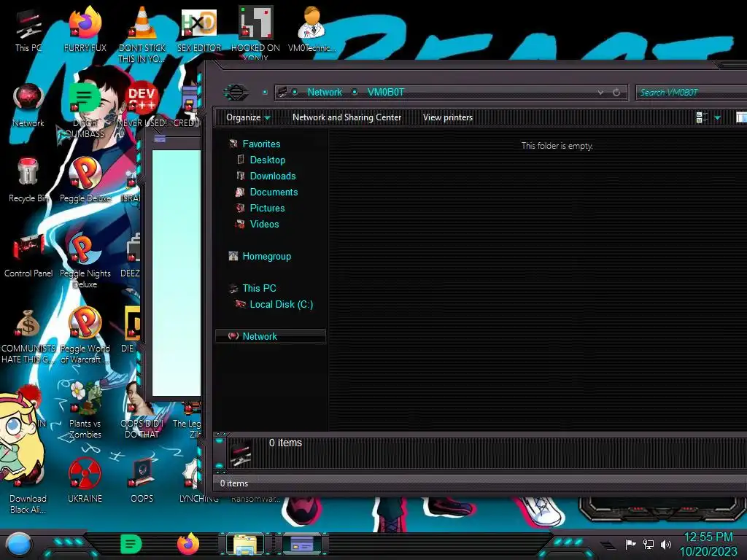Switch to File Explorer taskbar button
This screenshot has width=747, height=560.
pos(245,544)
